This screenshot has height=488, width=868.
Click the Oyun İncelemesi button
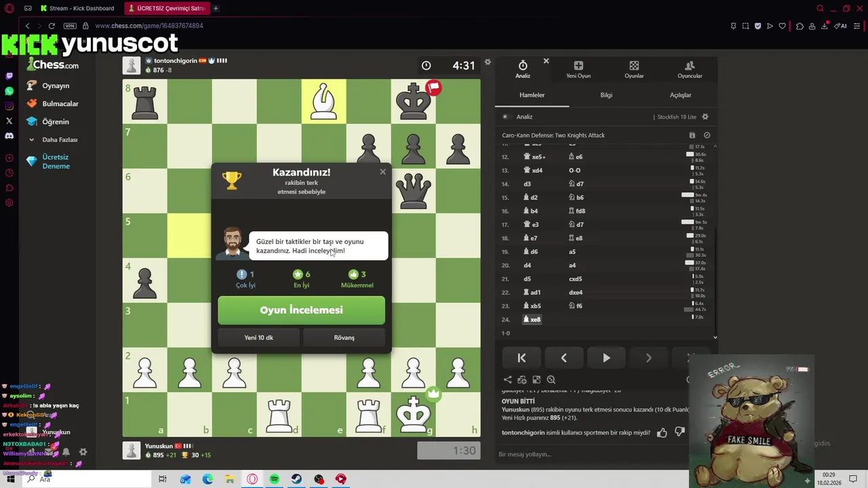(301, 310)
